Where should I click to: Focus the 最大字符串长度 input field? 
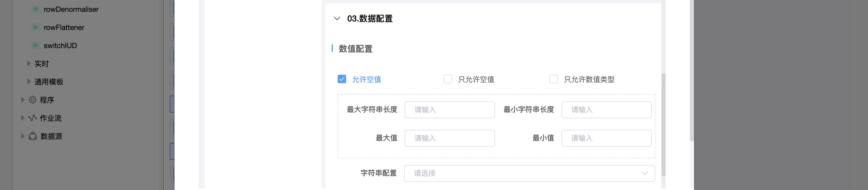[x=449, y=110]
